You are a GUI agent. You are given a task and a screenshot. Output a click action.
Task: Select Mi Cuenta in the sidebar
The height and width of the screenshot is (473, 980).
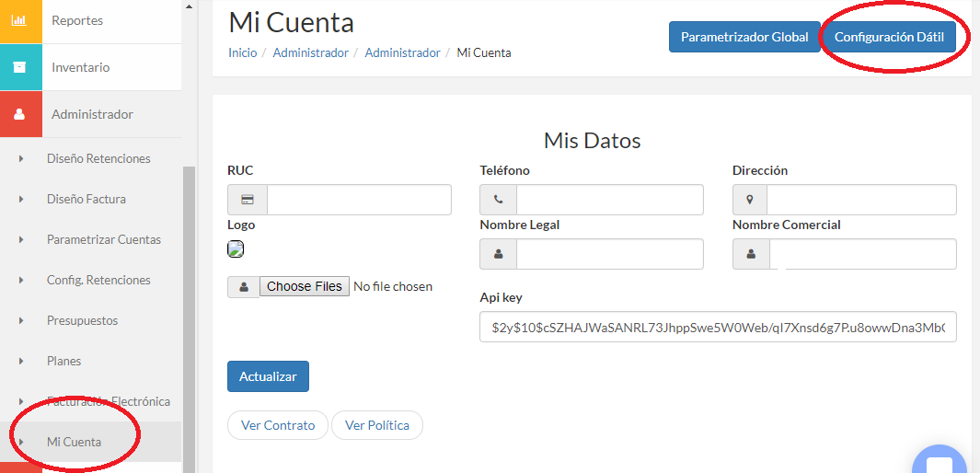click(x=90, y=442)
